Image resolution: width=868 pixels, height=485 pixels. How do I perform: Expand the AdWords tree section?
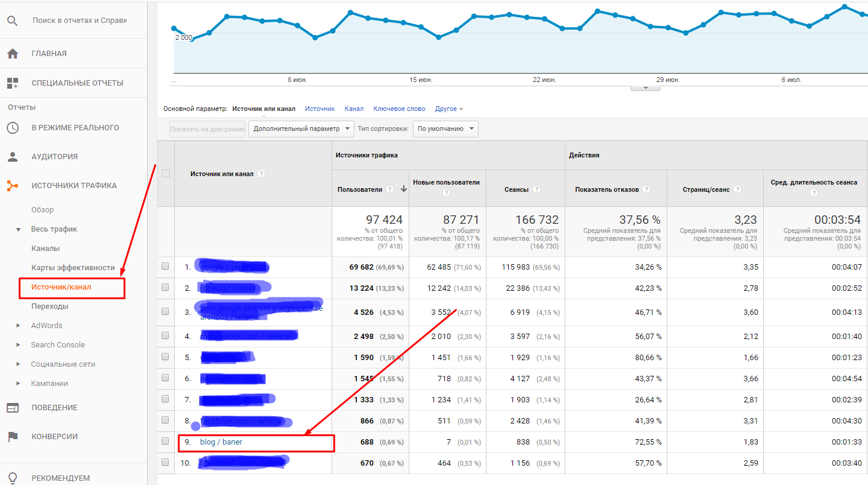click(x=18, y=326)
